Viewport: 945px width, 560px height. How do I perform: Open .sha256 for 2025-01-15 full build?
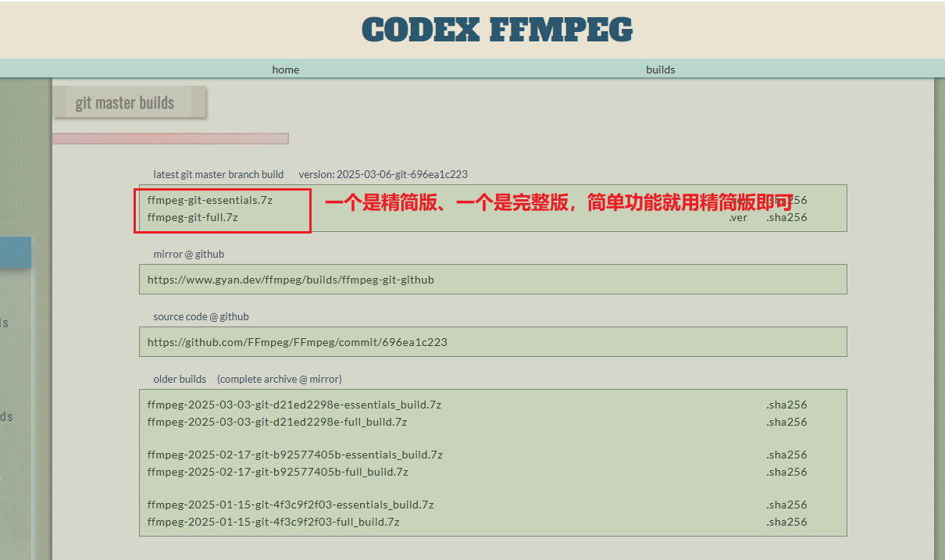[786, 522]
